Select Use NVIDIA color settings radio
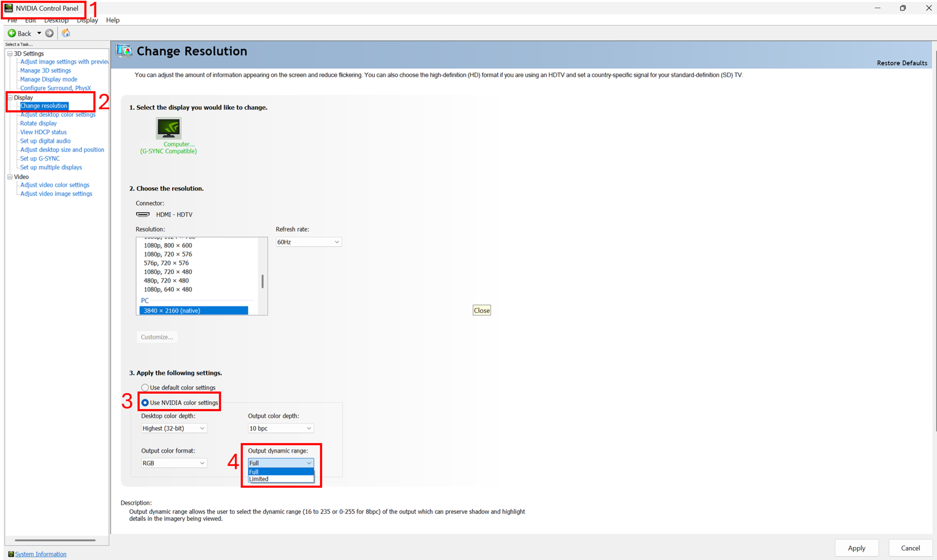Image resolution: width=937 pixels, height=560 pixels. (x=145, y=403)
